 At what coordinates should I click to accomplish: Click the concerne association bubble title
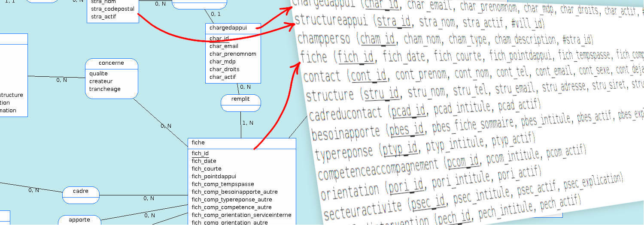coord(111,63)
